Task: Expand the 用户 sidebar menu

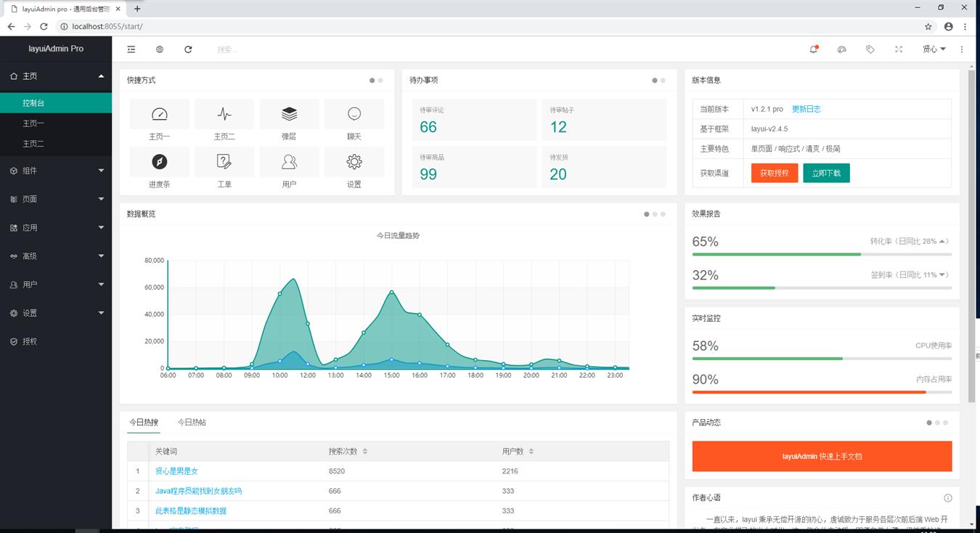Action: (x=56, y=285)
